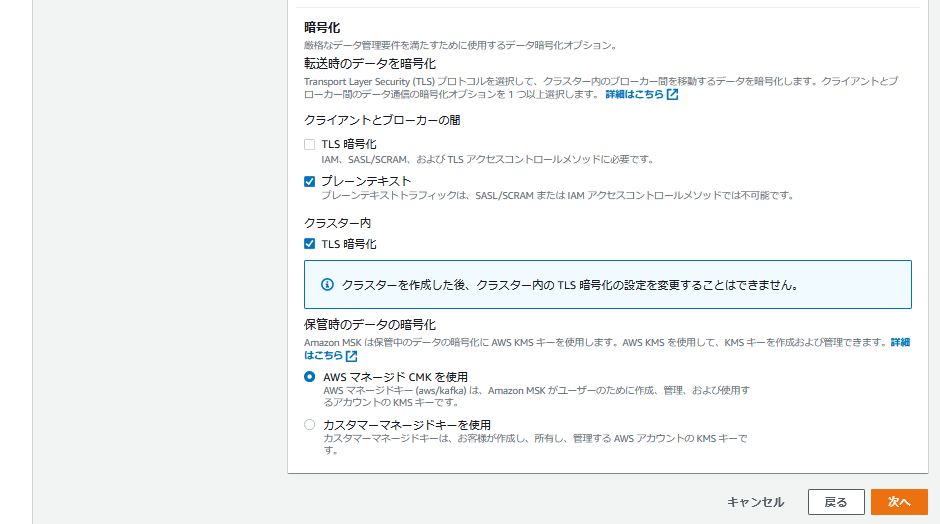Open the 詳細はこちら link under 転送時のデータを暗号化
The width and height of the screenshot is (940, 524).
tap(641, 95)
